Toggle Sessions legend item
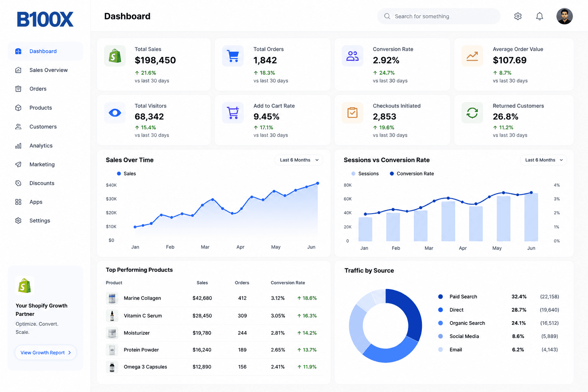The image size is (588, 392). 365,173
